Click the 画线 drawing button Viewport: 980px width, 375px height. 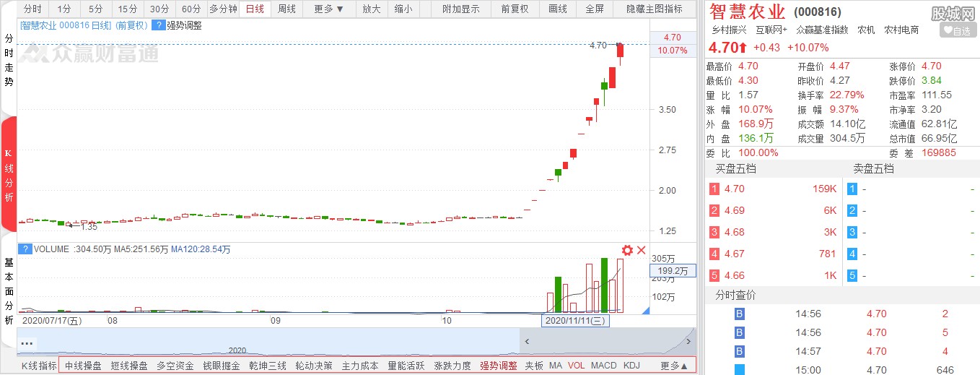coord(558,9)
